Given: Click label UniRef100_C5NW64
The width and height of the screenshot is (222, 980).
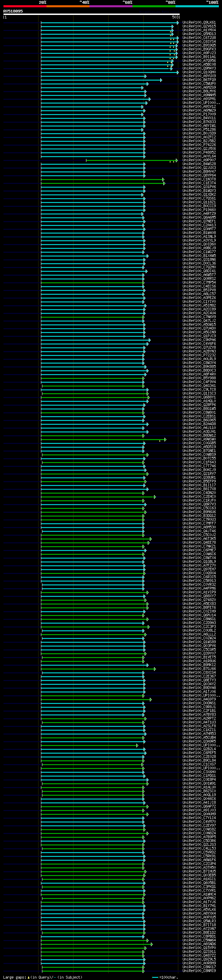Looking at the screenshot, I should [199, 940].
